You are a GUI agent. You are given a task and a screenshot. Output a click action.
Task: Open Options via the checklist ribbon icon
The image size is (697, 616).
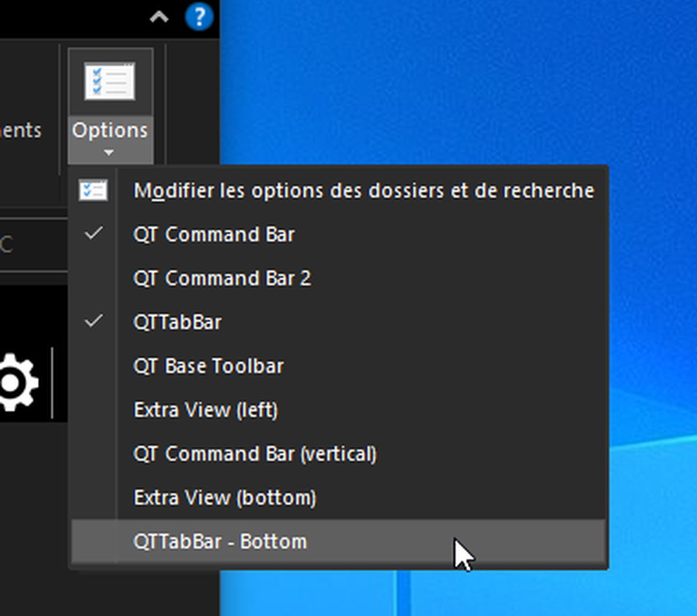point(108,80)
